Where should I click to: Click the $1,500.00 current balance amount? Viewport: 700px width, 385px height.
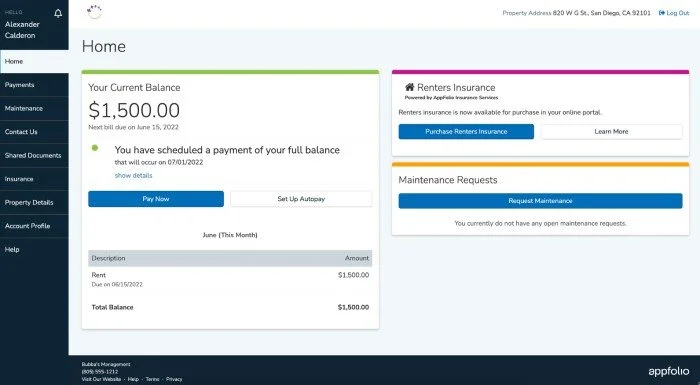134,110
